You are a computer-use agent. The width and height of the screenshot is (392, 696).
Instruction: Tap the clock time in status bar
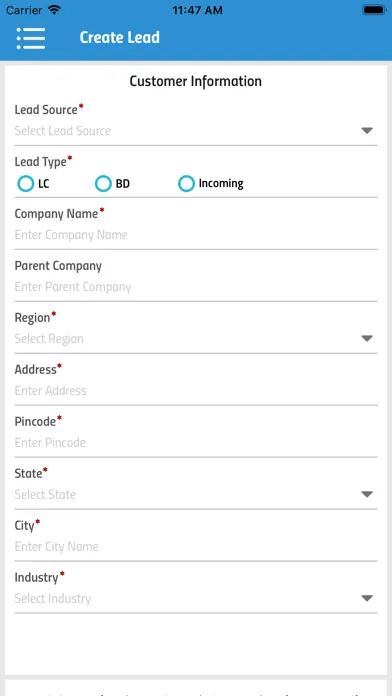[197, 10]
